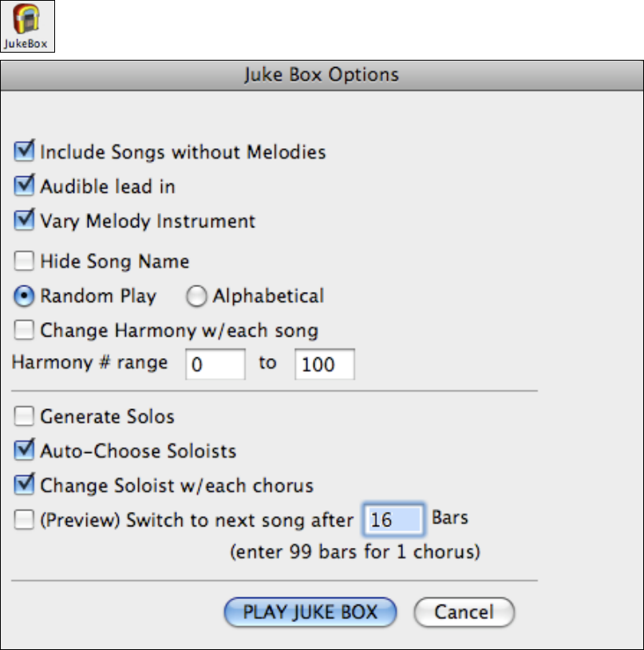Disable the Audible lead in option
The width and height of the screenshot is (644, 650).
point(25,187)
